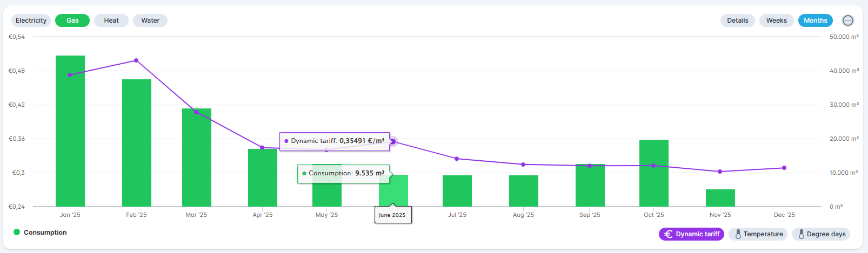This screenshot has width=868, height=253.
Task: Show the Details view
Action: 737,20
